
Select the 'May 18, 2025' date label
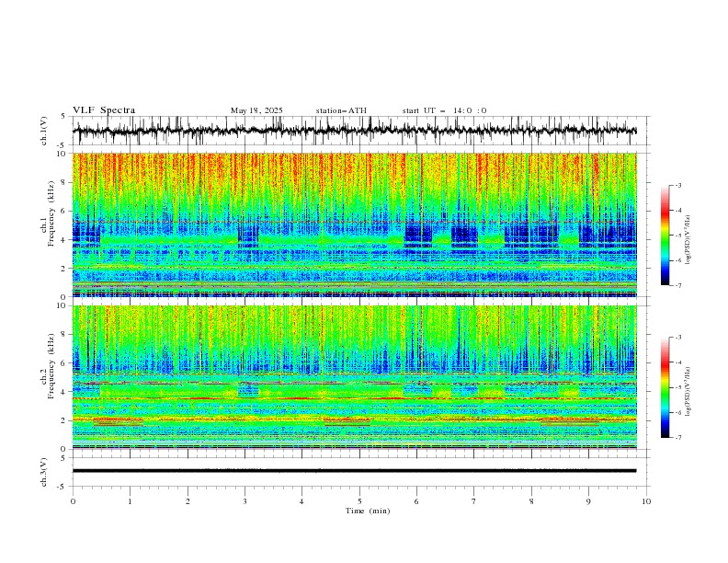256,110
